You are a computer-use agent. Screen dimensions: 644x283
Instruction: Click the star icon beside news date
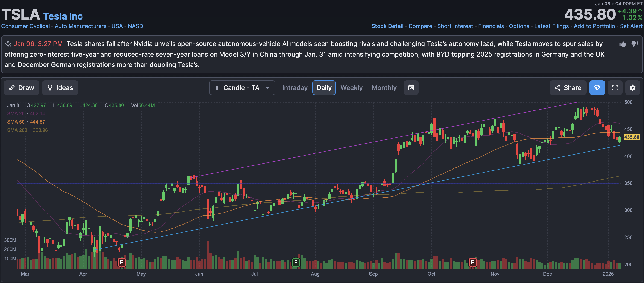tap(8, 44)
